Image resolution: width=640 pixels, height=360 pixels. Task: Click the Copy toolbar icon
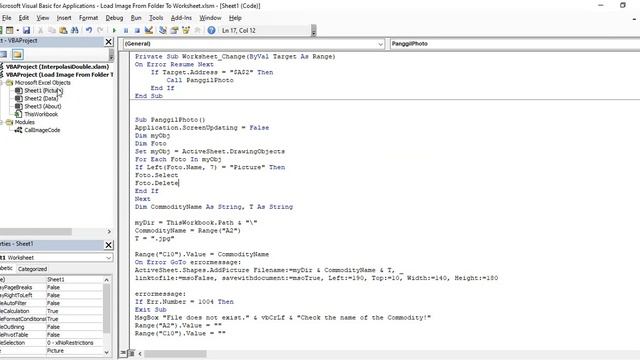tap(52, 30)
